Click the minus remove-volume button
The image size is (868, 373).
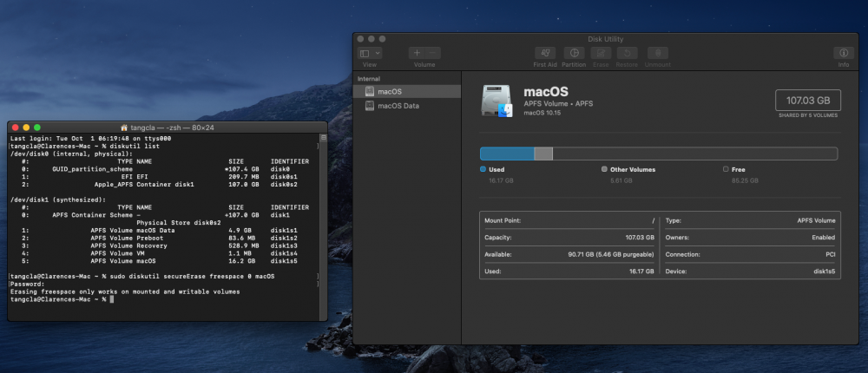coord(433,53)
